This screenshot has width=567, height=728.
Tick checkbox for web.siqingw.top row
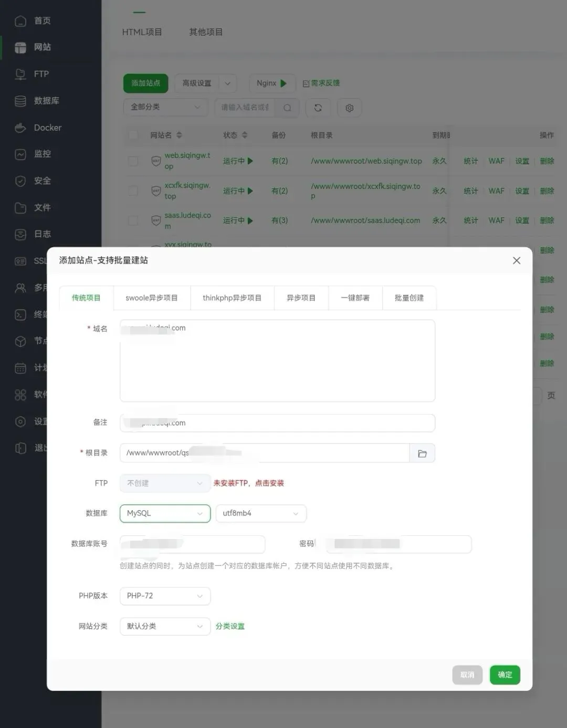pos(133,161)
